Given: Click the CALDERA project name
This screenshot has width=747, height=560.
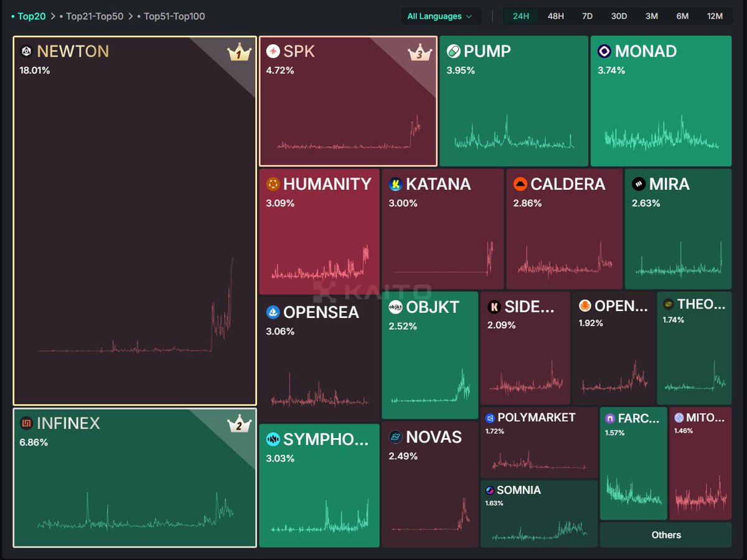Looking at the screenshot, I should (x=568, y=184).
